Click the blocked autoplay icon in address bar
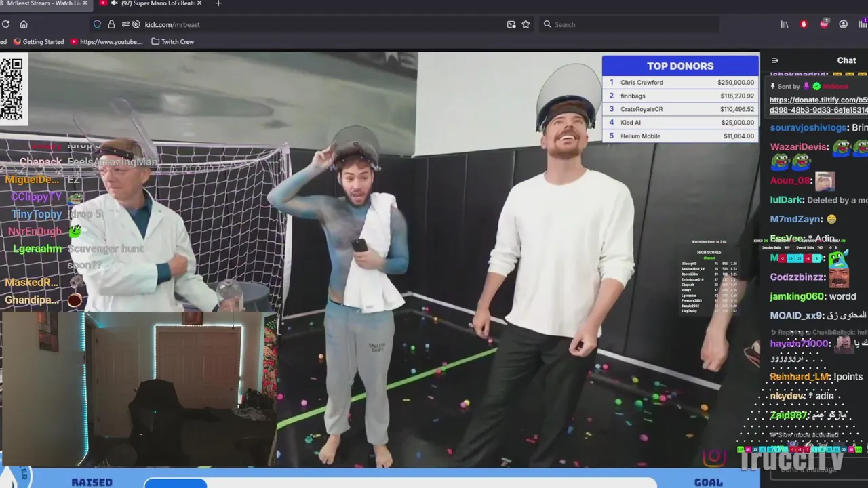 pyautogui.click(x=136, y=24)
